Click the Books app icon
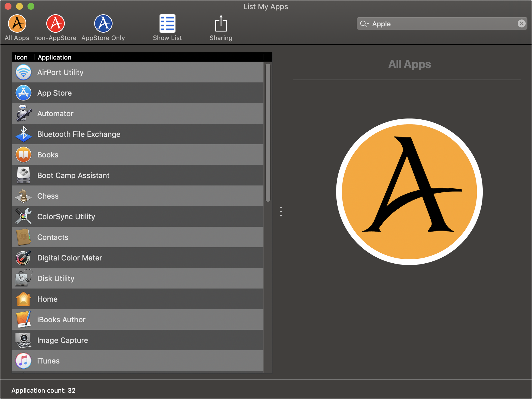This screenshot has width=532, height=399. coord(23,155)
